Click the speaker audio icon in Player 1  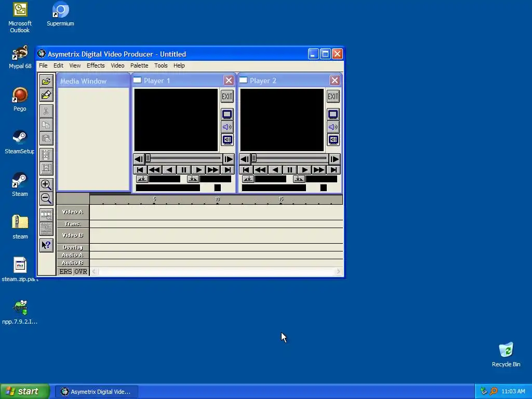click(x=227, y=127)
